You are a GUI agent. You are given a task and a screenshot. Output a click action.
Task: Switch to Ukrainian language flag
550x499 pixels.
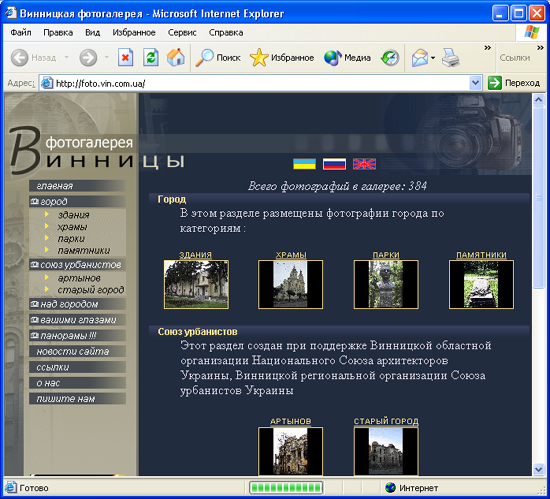point(304,164)
